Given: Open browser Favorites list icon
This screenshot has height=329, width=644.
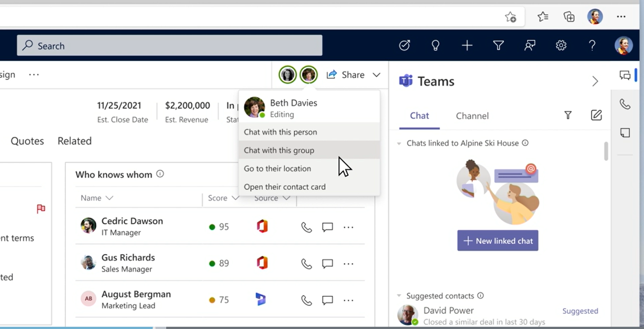Looking at the screenshot, I should tap(543, 17).
